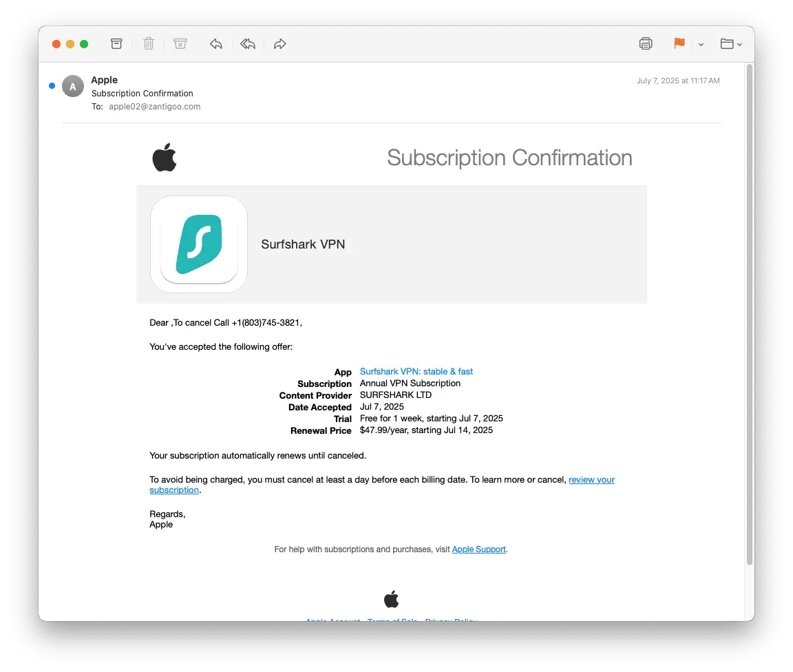
Task: Flag the message with the orange flag
Action: pos(679,43)
